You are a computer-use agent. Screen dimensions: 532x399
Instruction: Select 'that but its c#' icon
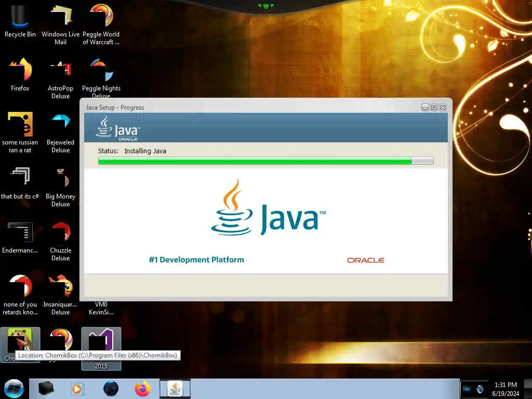tap(20, 183)
